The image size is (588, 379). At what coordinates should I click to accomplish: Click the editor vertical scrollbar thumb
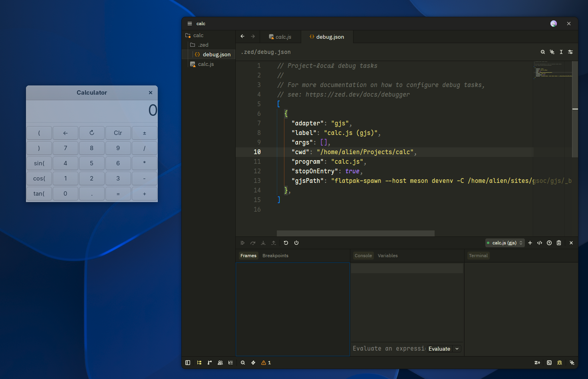(x=575, y=109)
